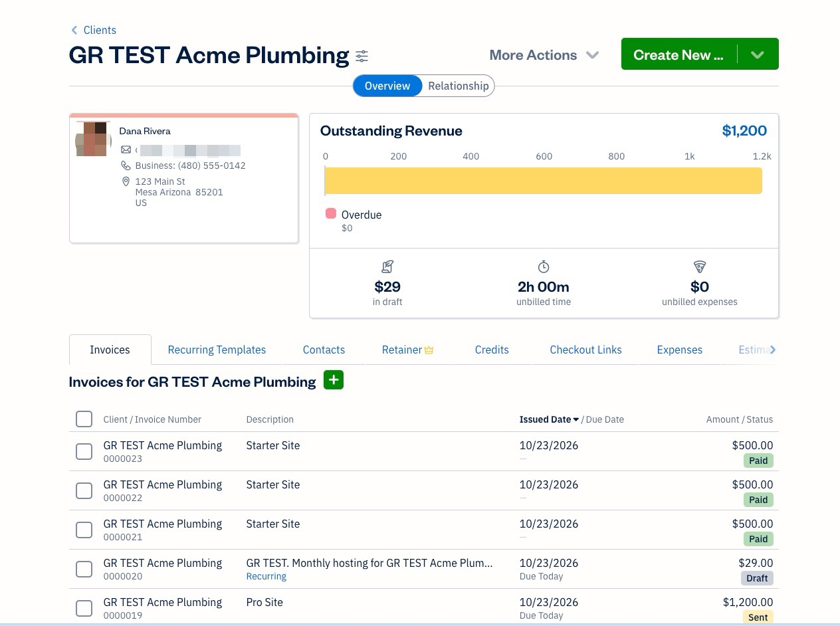Click the Due Date column header
The width and height of the screenshot is (840, 626).
point(605,419)
